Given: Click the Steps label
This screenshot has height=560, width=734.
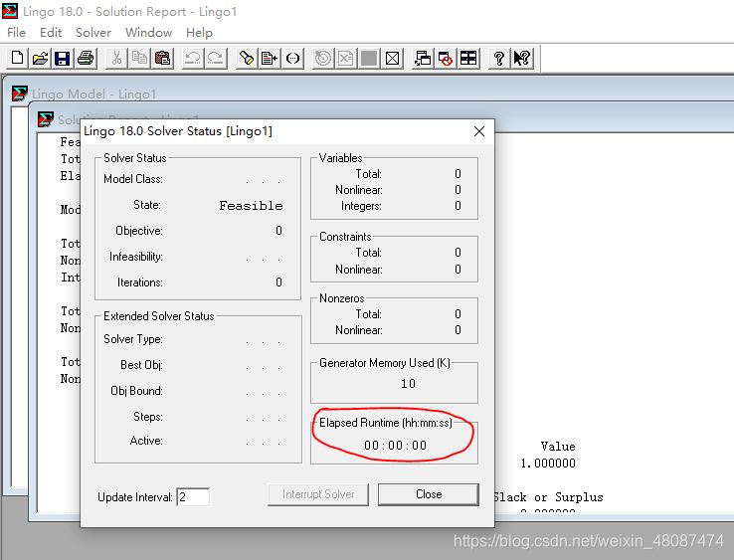Looking at the screenshot, I should (148, 417).
